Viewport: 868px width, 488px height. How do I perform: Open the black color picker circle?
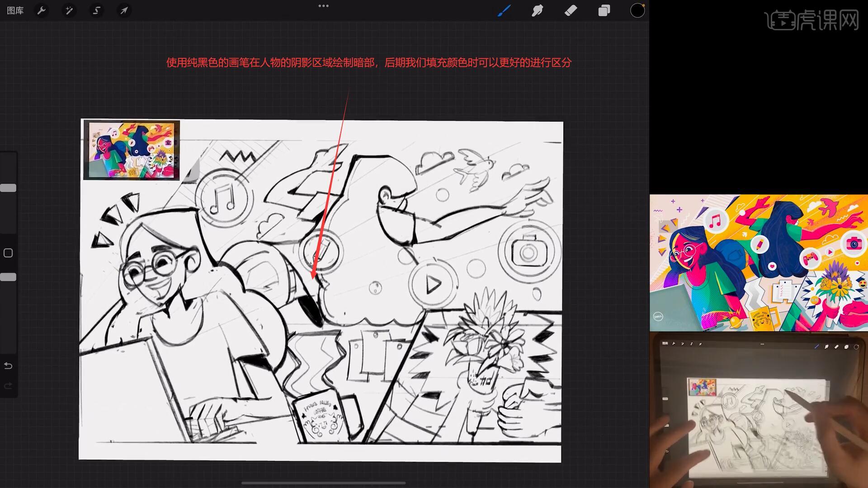click(x=637, y=10)
